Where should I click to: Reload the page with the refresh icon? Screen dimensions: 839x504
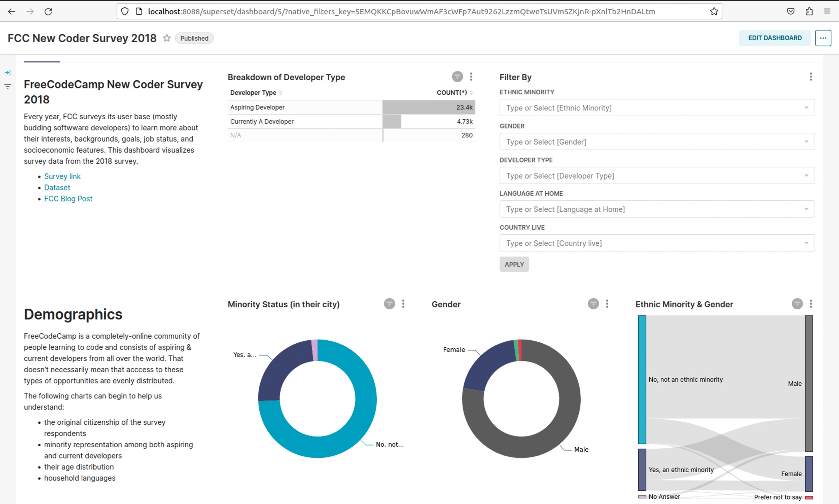(48, 11)
